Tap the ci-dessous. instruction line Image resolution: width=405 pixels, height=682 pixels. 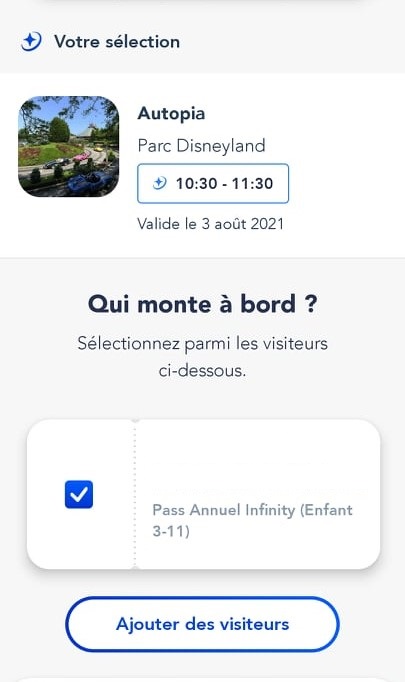pos(202,371)
